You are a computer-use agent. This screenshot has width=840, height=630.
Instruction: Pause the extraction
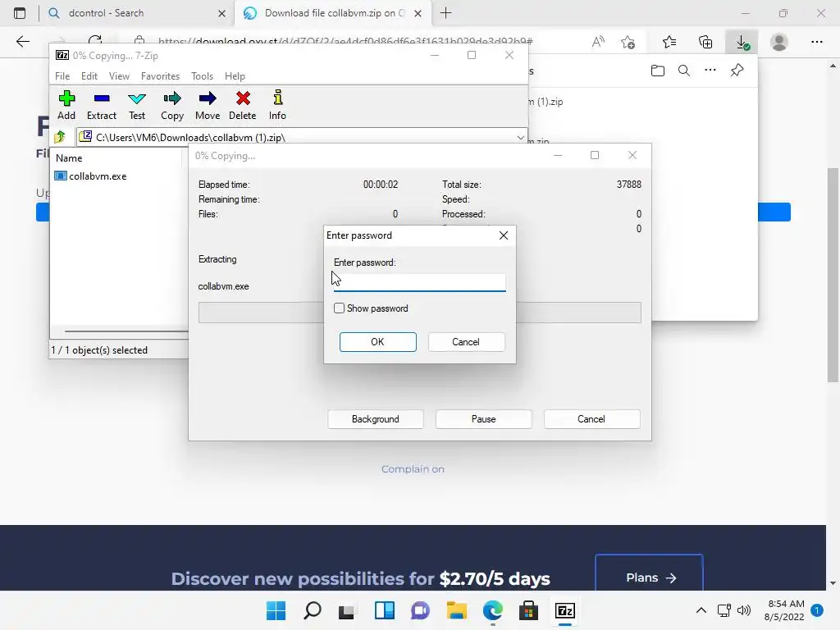484,419
